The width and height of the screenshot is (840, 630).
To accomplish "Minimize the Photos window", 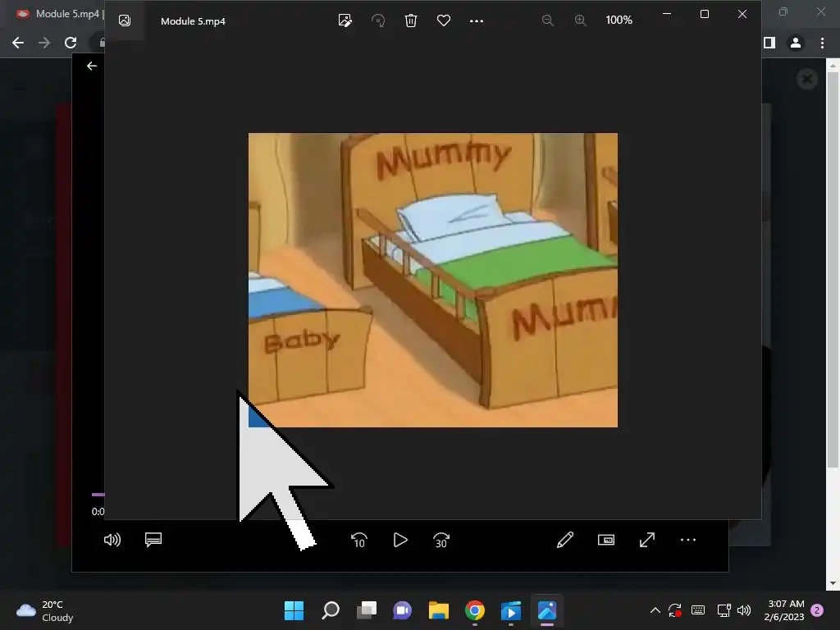I will tap(667, 14).
